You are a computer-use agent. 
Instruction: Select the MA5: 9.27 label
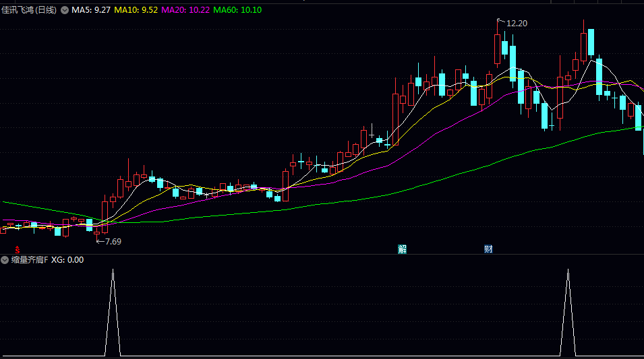[x=91, y=10]
